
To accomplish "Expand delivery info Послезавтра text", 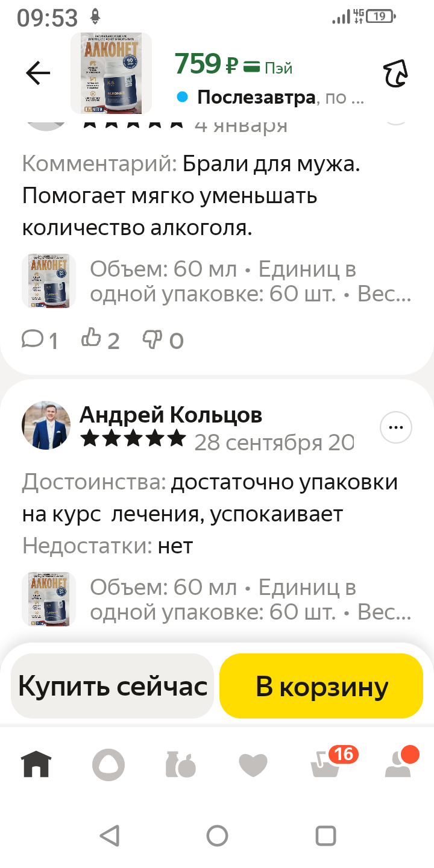I will click(x=280, y=97).
